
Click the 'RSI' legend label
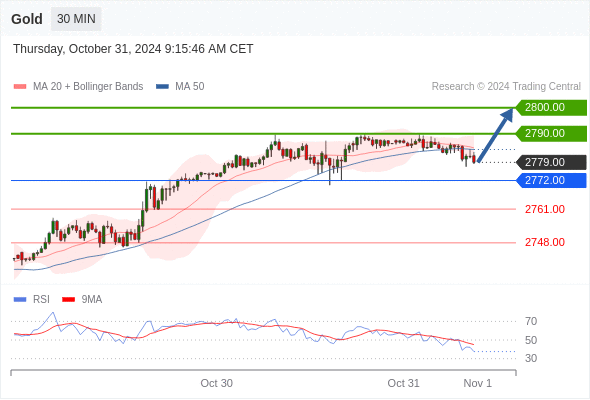click(x=41, y=300)
